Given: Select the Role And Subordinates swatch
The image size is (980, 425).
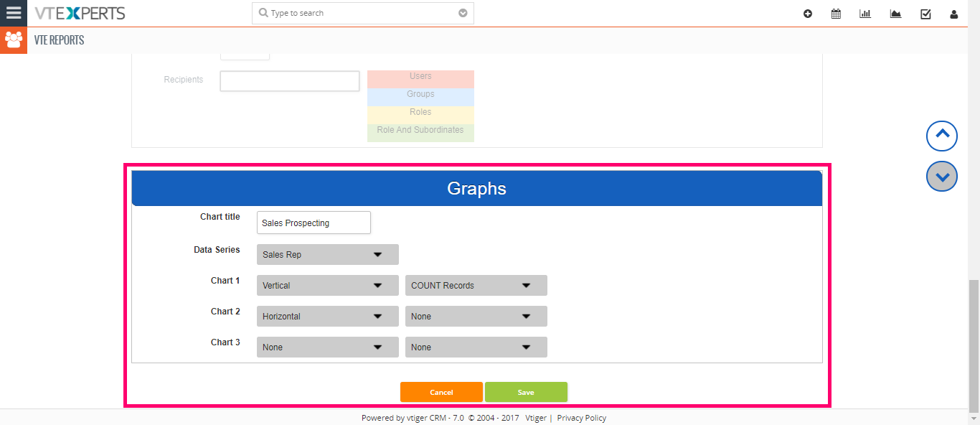Looking at the screenshot, I should click(420, 131).
